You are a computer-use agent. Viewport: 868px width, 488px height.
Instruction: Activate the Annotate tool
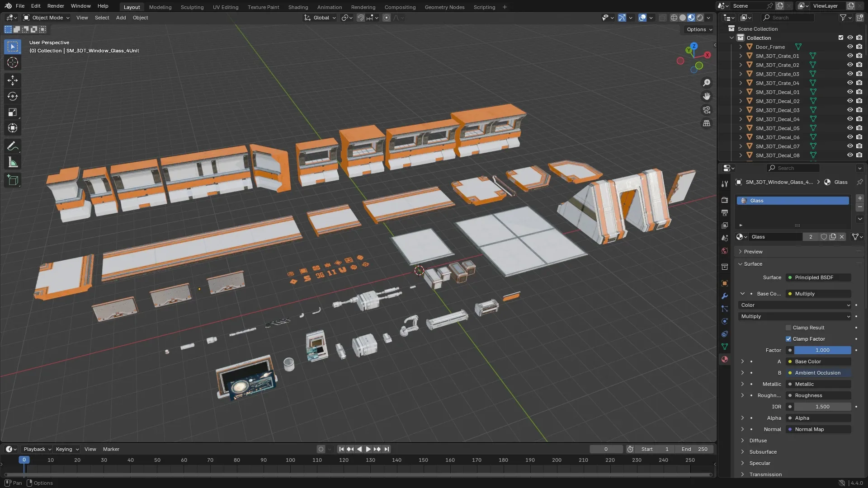(x=12, y=145)
